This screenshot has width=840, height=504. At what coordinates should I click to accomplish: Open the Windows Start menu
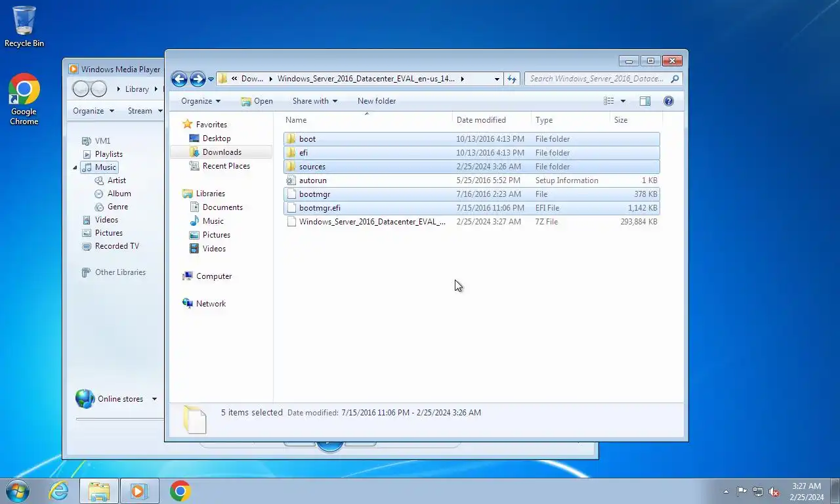(16, 491)
